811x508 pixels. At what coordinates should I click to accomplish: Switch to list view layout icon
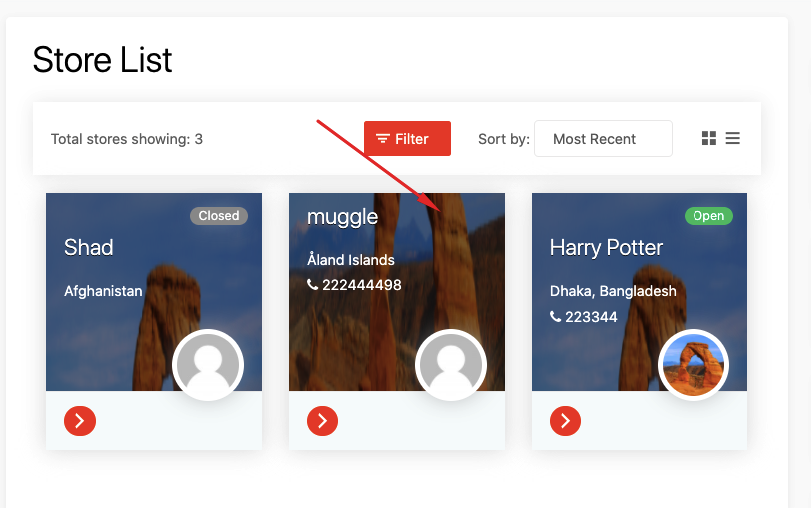point(732,138)
